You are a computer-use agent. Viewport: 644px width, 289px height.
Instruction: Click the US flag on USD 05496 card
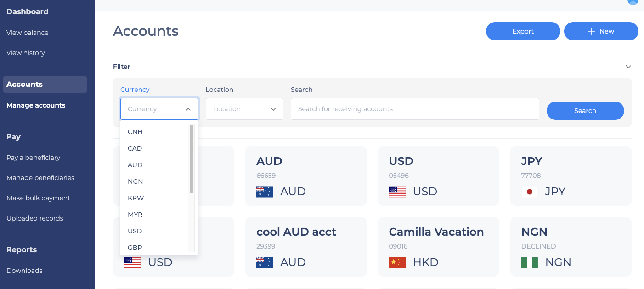pos(397,192)
